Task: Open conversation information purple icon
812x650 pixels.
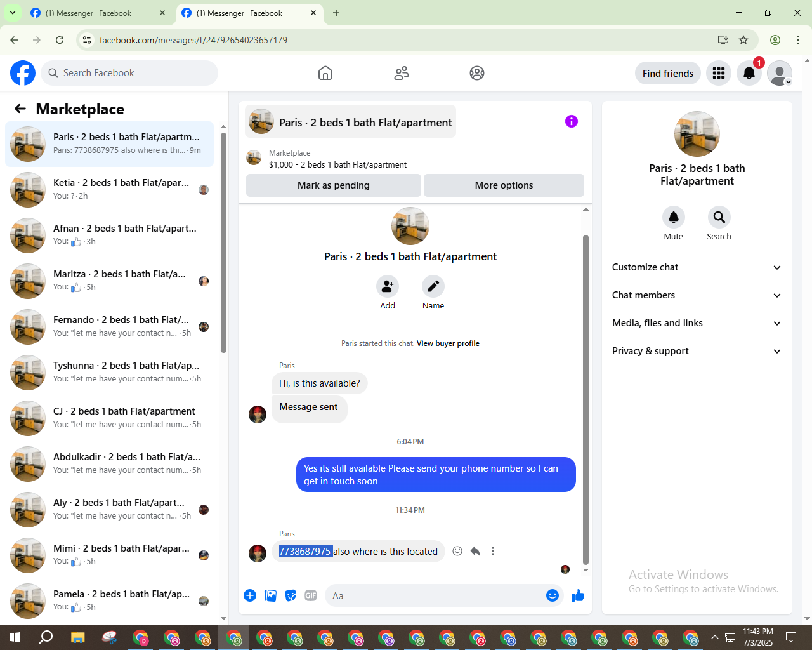Action: click(x=572, y=121)
